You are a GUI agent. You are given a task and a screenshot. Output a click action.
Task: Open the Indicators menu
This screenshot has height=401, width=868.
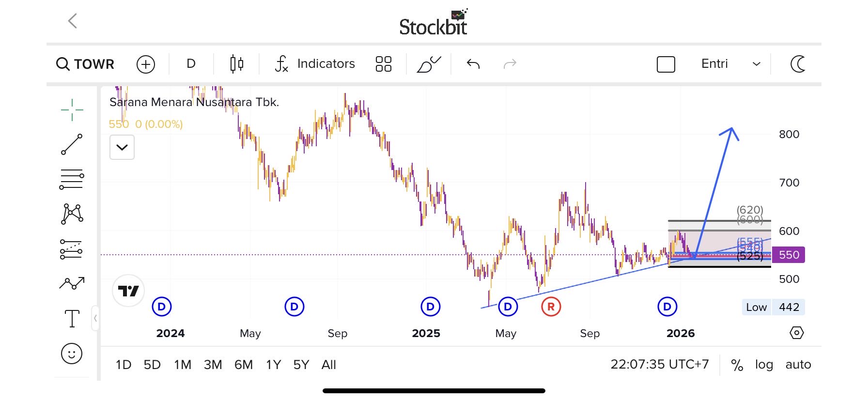pos(315,64)
